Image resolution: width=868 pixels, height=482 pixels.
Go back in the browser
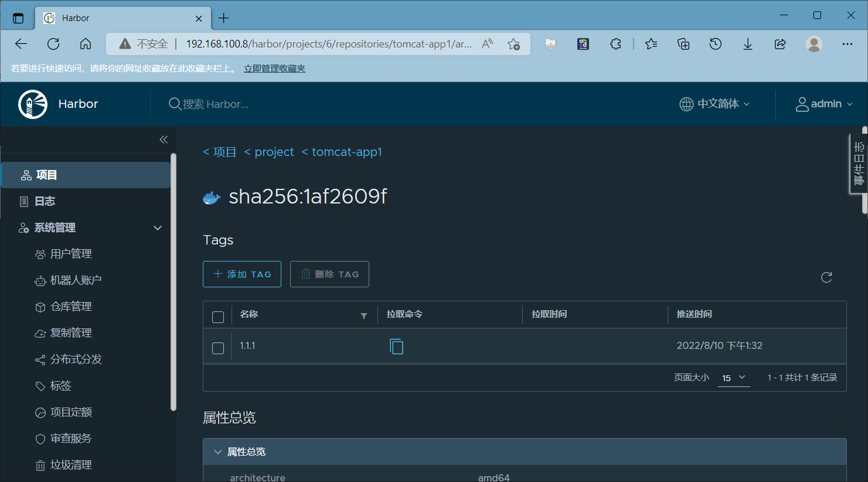tap(21, 44)
